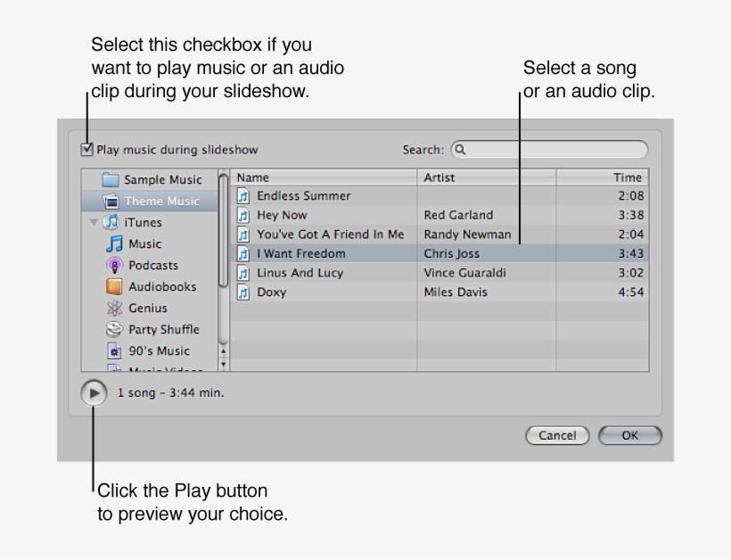Viewport: 731px width, 560px height.
Task: Select the Music note icon in sidebar
Action: coord(114,243)
